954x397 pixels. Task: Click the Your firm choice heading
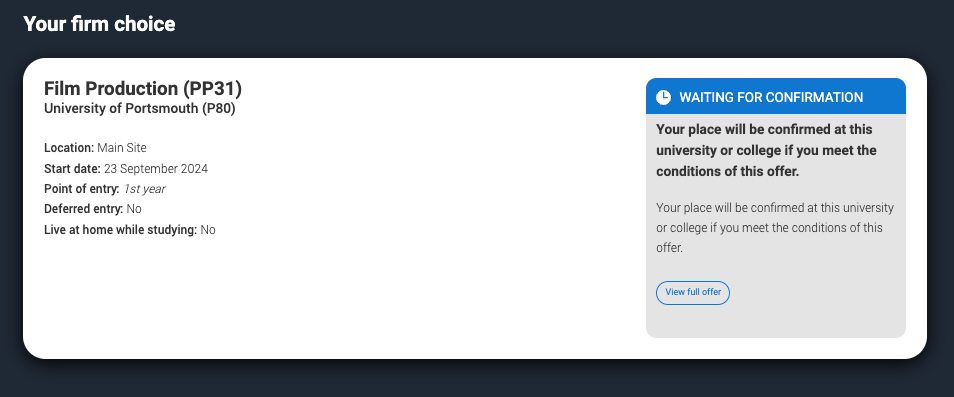click(x=99, y=24)
